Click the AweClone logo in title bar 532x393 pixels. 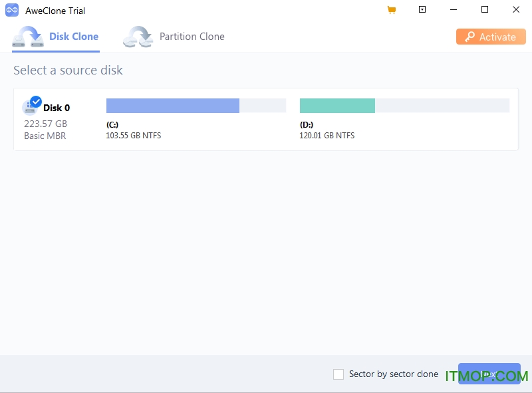[12, 11]
